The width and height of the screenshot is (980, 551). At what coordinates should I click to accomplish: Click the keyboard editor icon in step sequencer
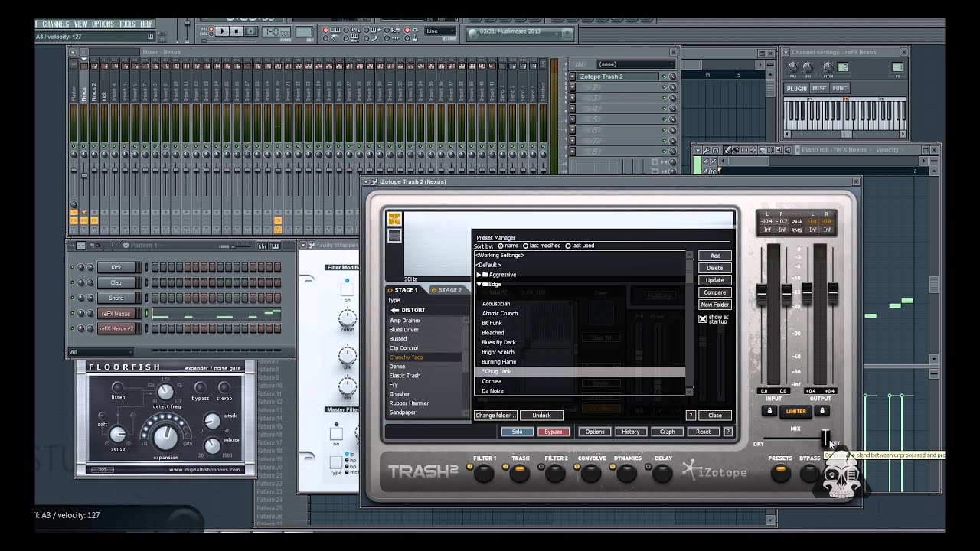(x=275, y=246)
